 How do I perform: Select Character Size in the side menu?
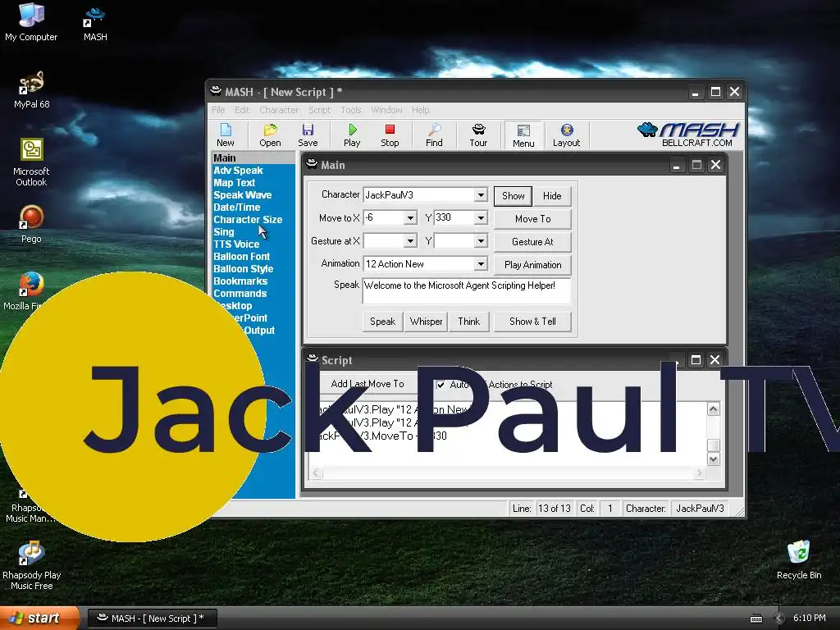(x=248, y=220)
